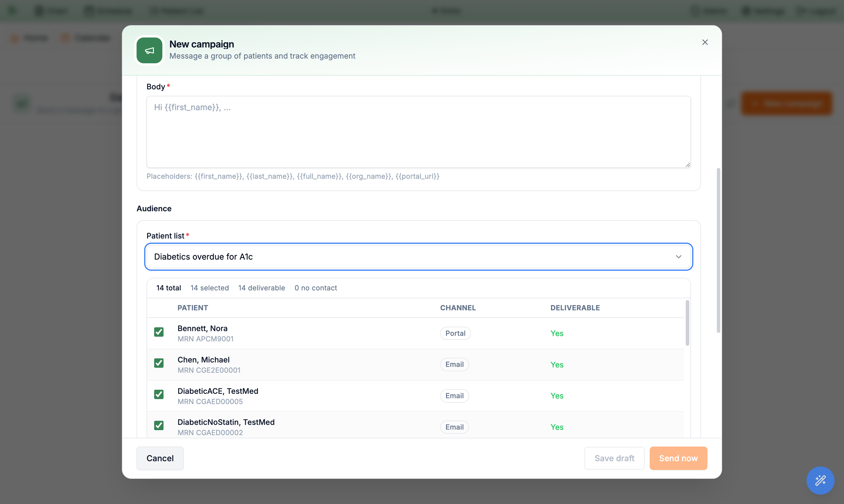Image resolution: width=844 pixels, height=504 pixels.
Task: Click the Placeholders hint text below Body
Action: [x=293, y=176]
